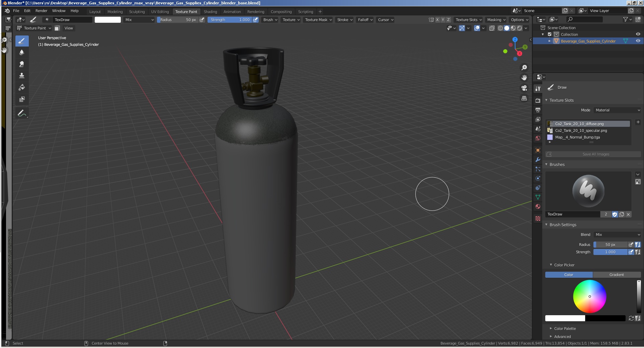Select the Clone stamp tool
The image size is (644, 348).
pyautogui.click(x=22, y=76)
